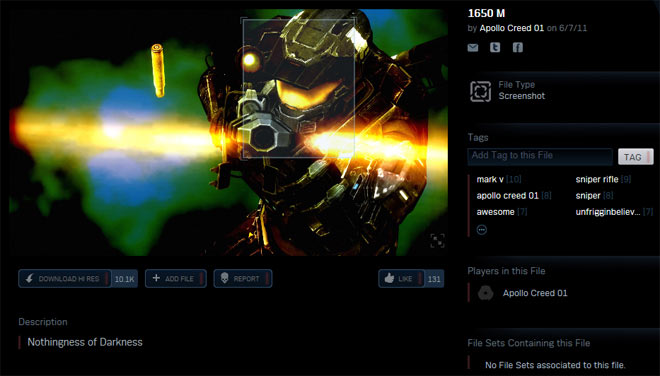
Task: Share the file on Facebook
Action: tap(518, 47)
